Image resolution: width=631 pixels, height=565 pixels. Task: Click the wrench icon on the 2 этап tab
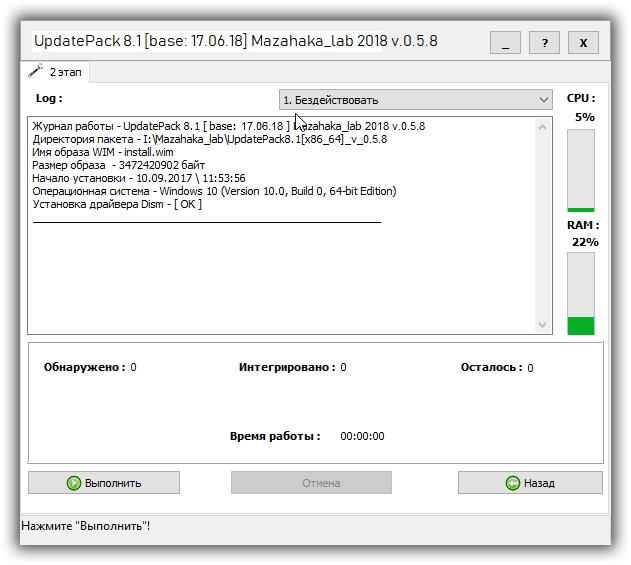(x=35, y=71)
